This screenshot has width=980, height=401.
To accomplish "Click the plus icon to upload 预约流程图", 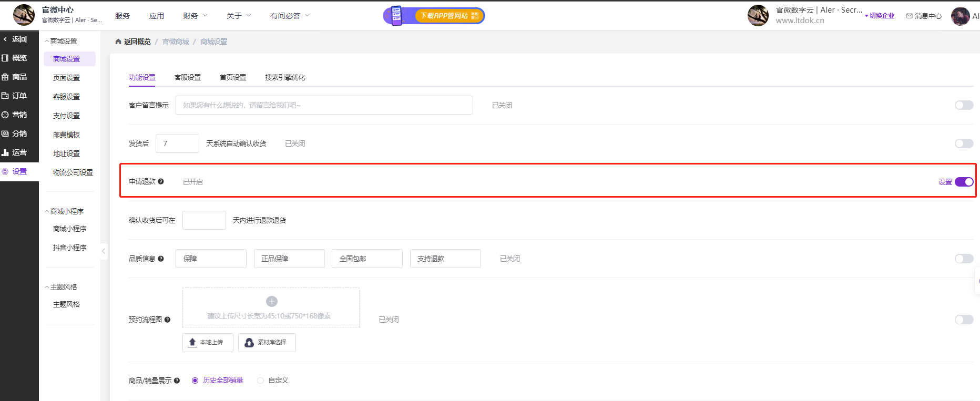I will pos(271,301).
